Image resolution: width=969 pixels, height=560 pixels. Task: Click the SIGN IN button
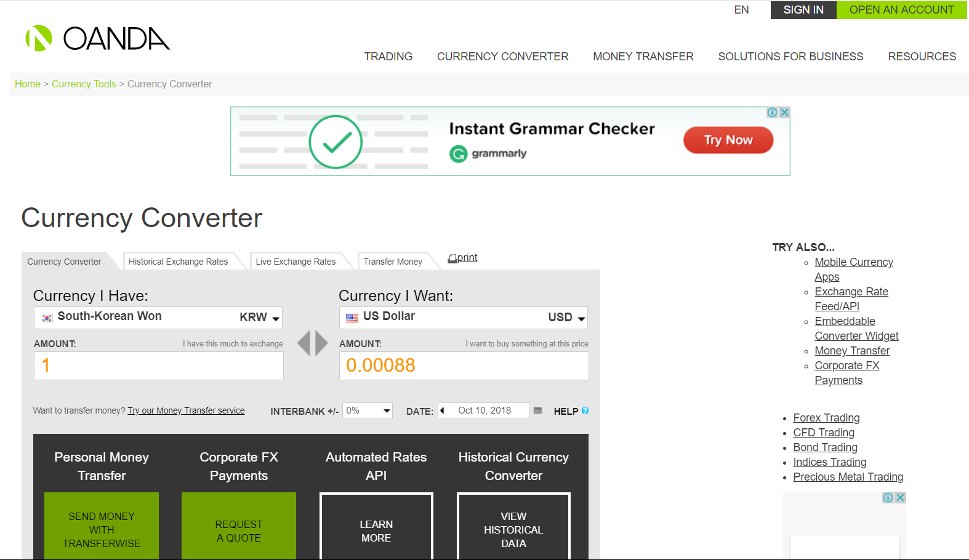point(803,10)
